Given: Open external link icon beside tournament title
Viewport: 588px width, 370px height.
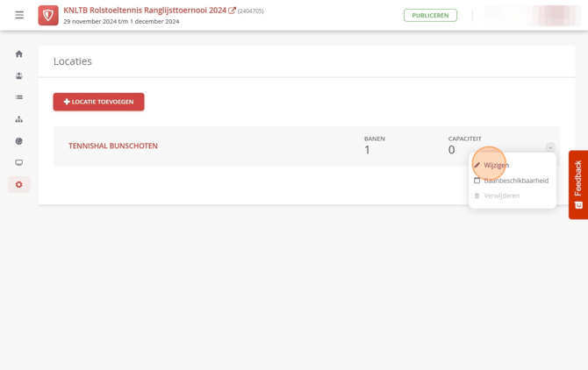Looking at the screenshot, I should pyautogui.click(x=232, y=11).
